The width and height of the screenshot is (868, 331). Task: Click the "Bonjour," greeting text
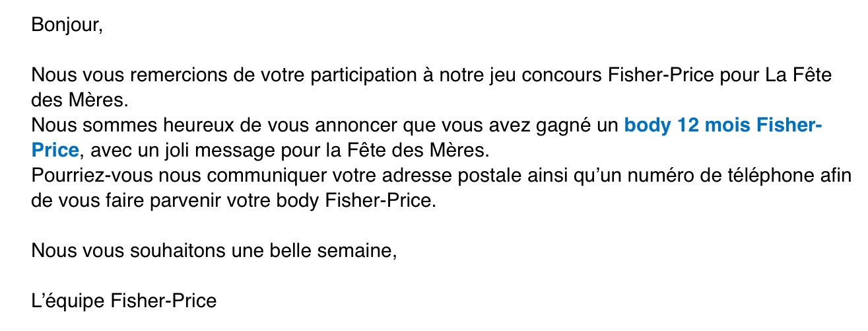point(67,26)
